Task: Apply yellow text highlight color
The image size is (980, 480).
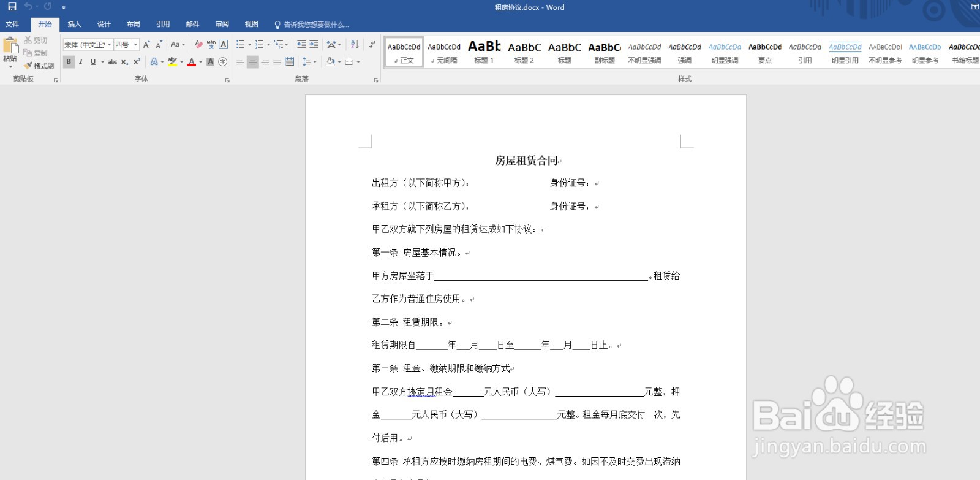Action: click(x=173, y=62)
